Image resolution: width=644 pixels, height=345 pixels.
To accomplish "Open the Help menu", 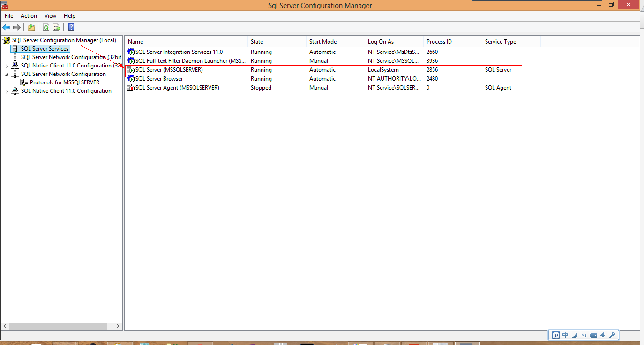I will [69, 16].
